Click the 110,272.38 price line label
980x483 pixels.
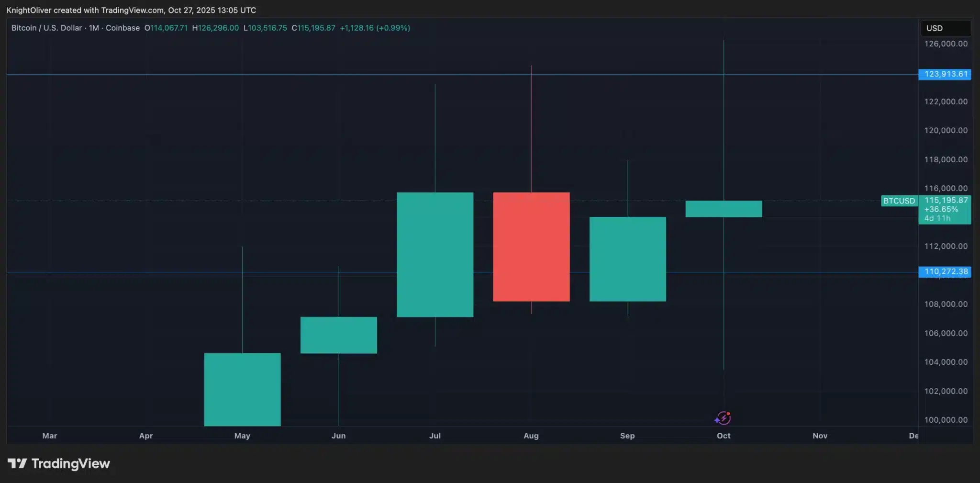(x=945, y=272)
